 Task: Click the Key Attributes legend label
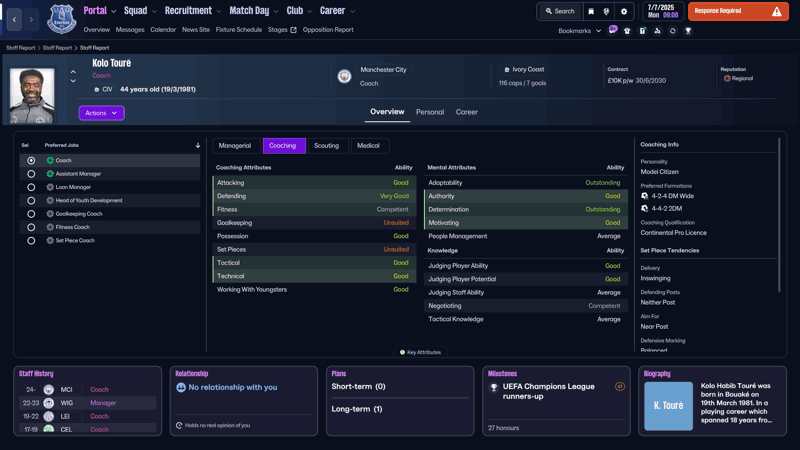tap(421, 352)
